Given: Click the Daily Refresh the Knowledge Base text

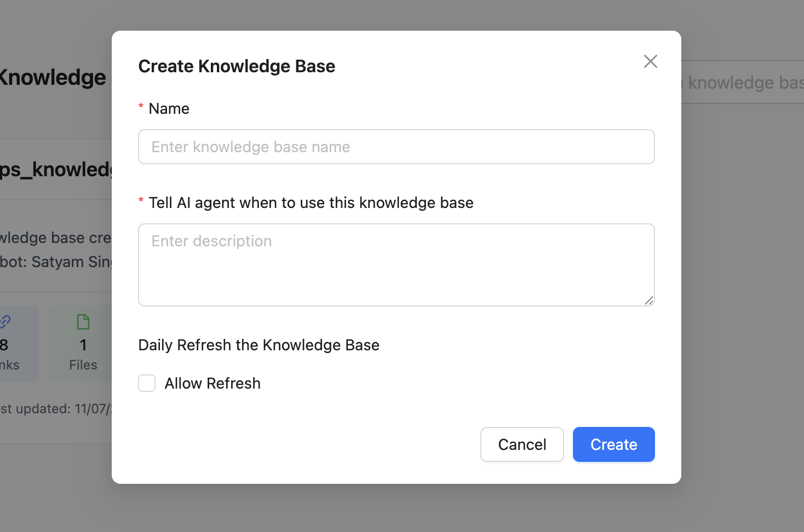Looking at the screenshot, I should (259, 345).
